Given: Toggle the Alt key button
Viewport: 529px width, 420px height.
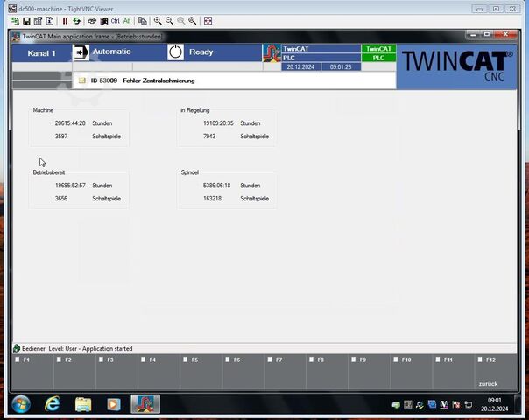Looking at the screenshot, I should coord(127,20).
